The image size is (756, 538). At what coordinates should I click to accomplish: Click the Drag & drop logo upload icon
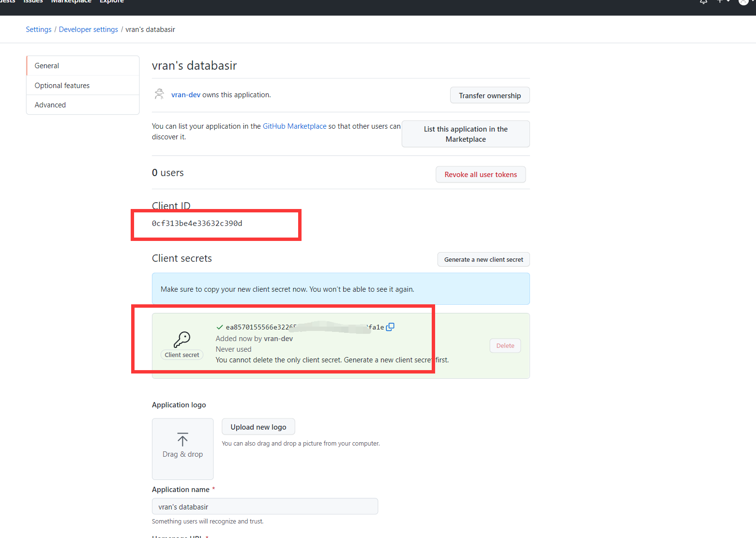pos(182,440)
